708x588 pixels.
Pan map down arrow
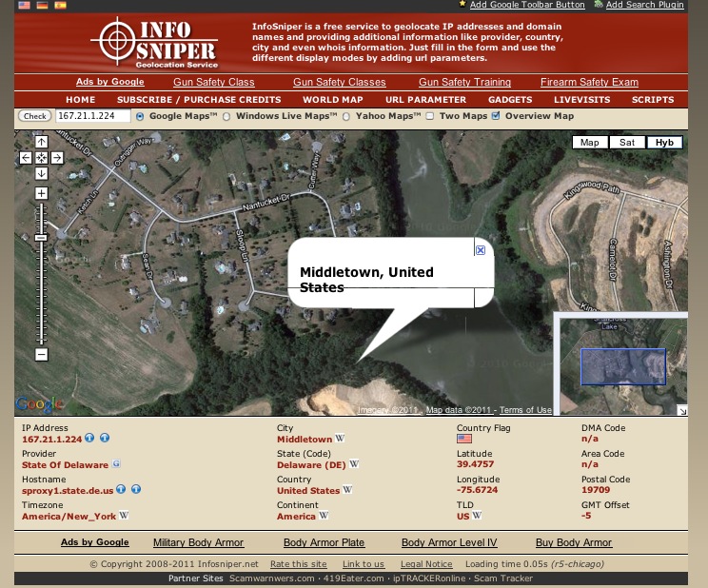(x=42, y=173)
